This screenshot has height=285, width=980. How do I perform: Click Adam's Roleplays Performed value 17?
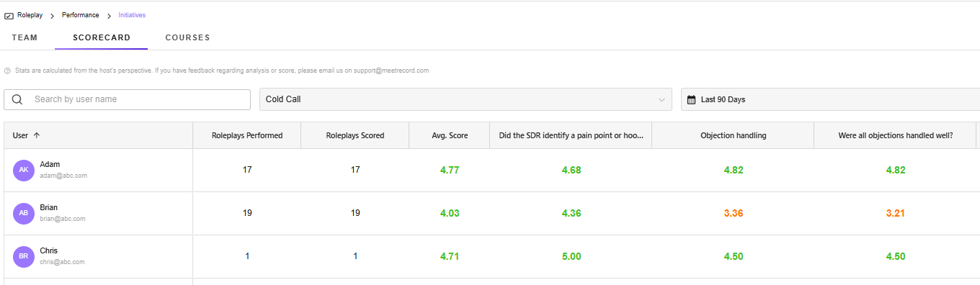pos(247,170)
